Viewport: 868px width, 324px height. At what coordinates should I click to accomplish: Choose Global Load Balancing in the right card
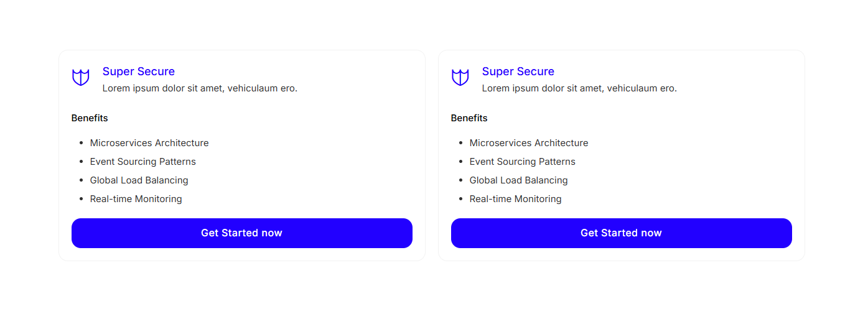point(519,180)
